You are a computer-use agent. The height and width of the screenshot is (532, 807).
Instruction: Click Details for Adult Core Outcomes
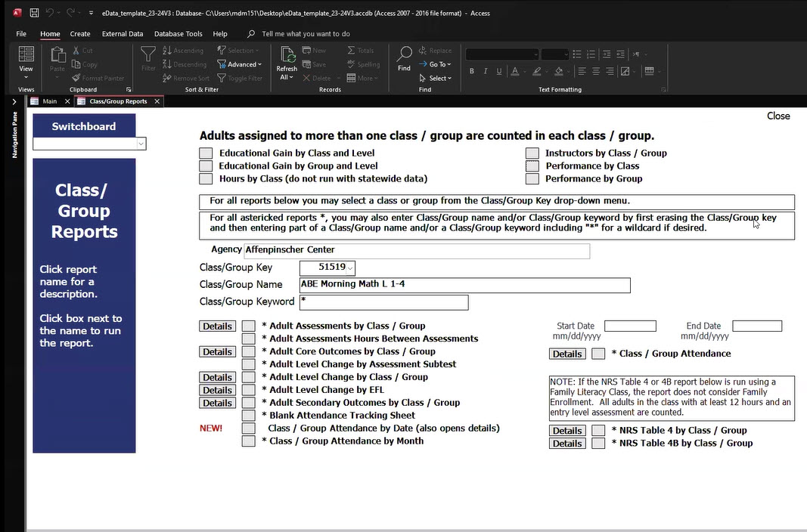pyautogui.click(x=218, y=352)
